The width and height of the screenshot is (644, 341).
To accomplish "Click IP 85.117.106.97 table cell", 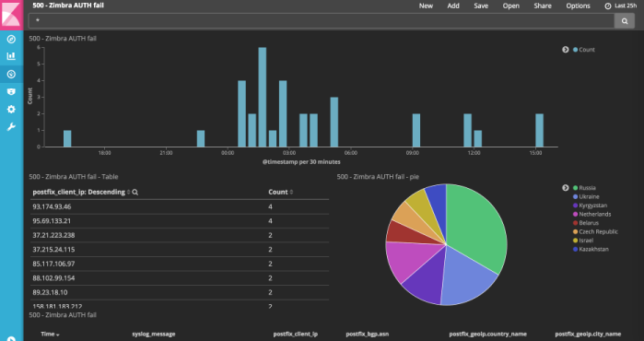I will 53,264.
